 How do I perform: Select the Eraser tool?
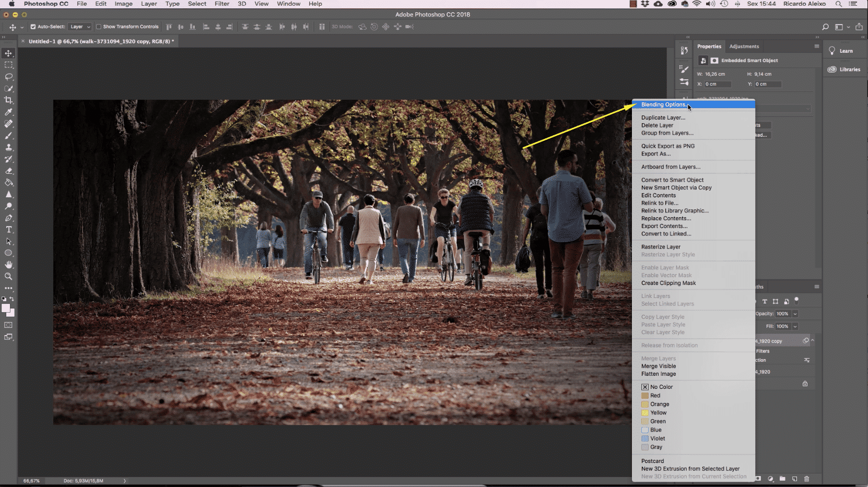[x=8, y=171]
